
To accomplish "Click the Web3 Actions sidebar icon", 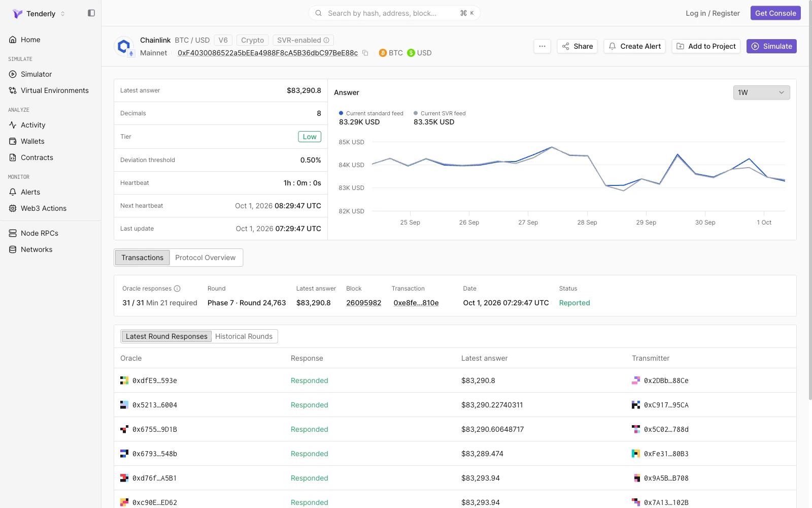I will [x=13, y=208].
